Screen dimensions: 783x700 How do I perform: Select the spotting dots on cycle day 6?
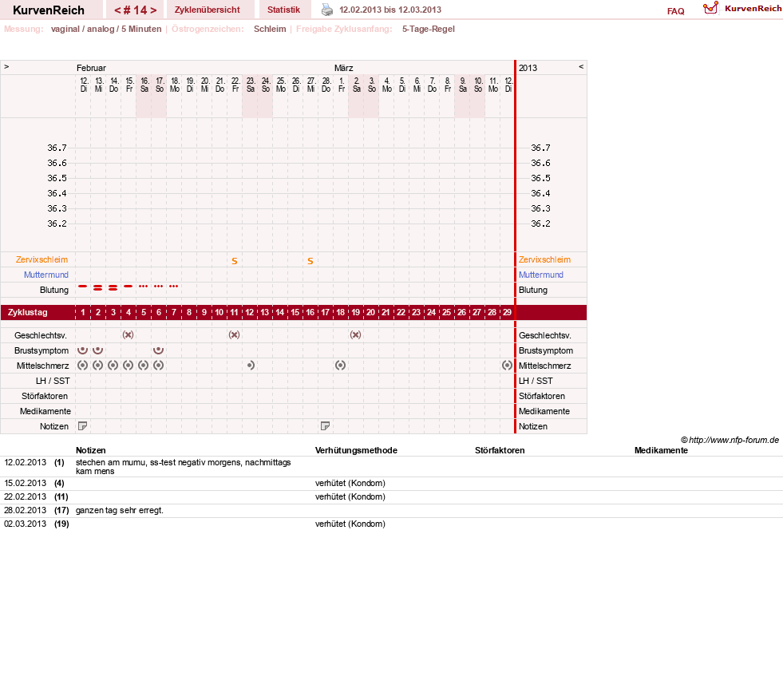tap(158, 286)
